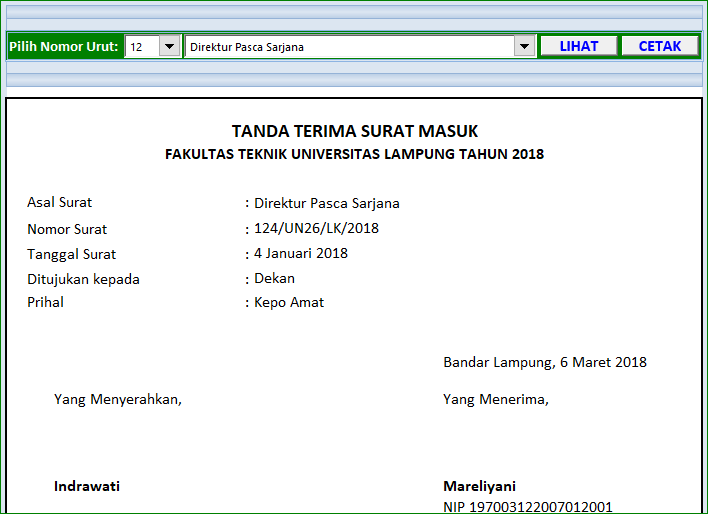
Task: Click the Ditujukan kepada label
Action: (83, 279)
